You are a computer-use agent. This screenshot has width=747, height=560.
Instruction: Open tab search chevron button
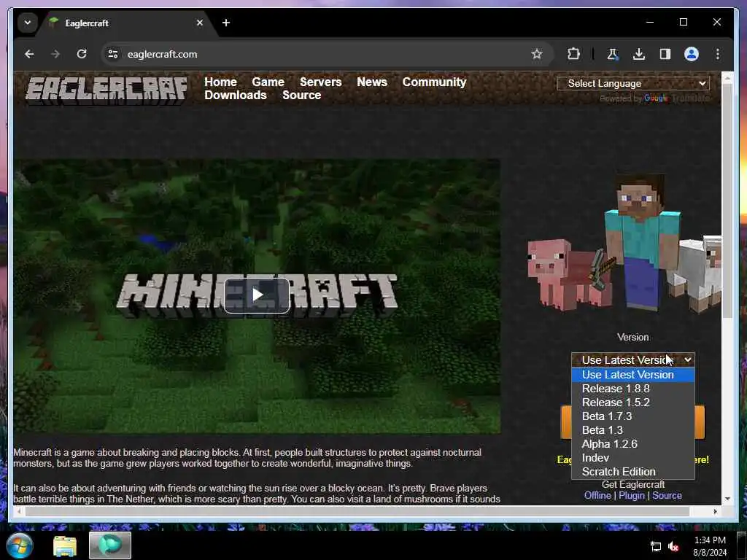[28, 23]
